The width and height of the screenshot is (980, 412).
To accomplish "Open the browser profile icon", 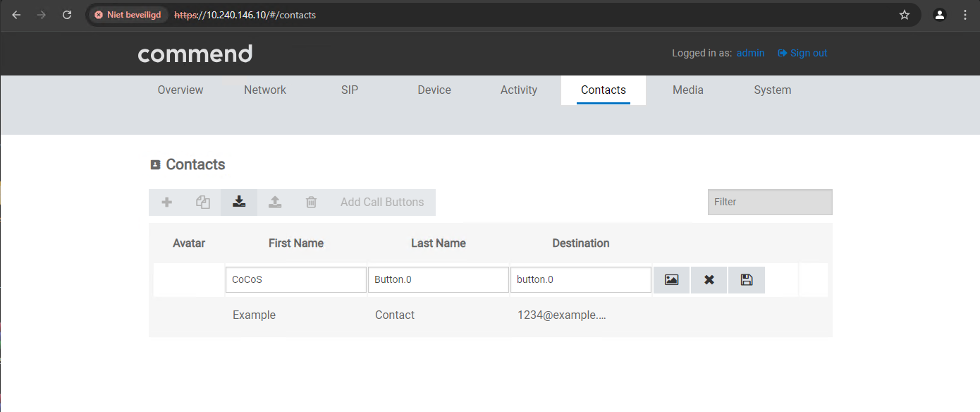I will 939,15.
